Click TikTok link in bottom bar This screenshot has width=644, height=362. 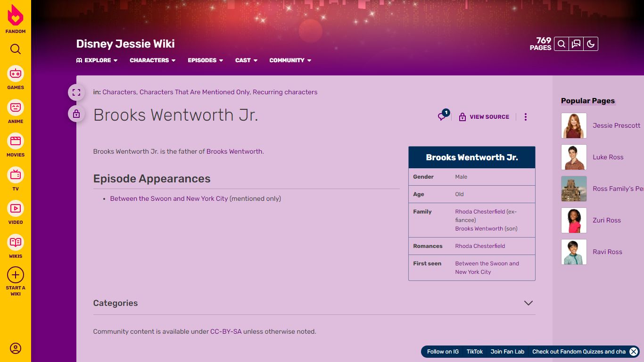click(x=475, y=352)
